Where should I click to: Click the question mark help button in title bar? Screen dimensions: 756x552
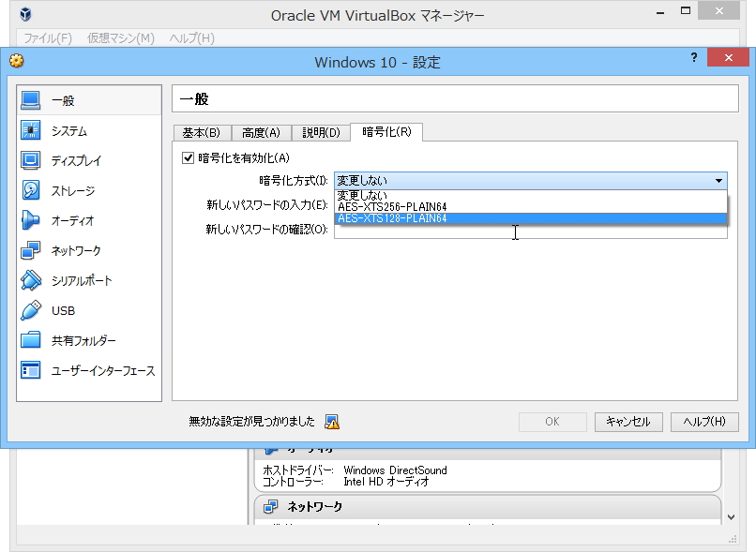click(x=694, y=58)
